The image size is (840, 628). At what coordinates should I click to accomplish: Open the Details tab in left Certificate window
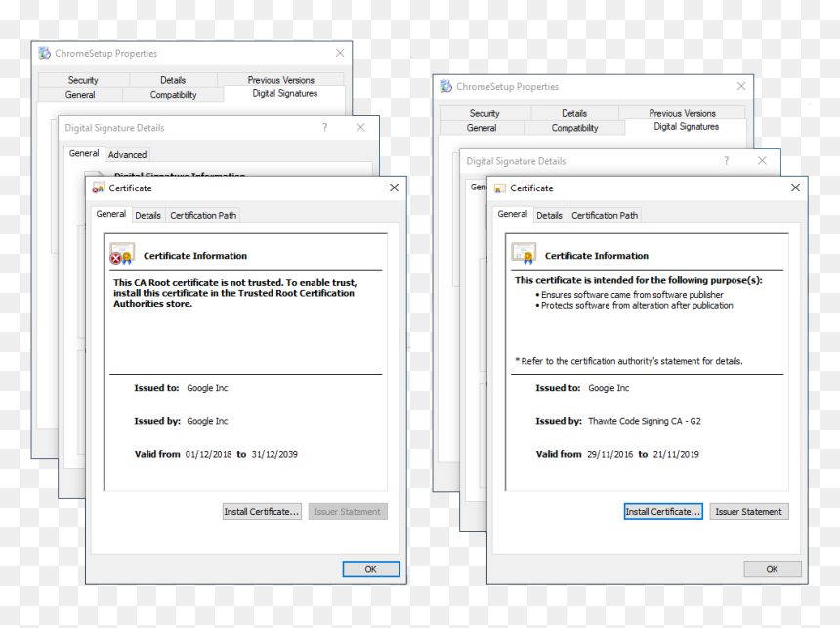coord(147,215)
